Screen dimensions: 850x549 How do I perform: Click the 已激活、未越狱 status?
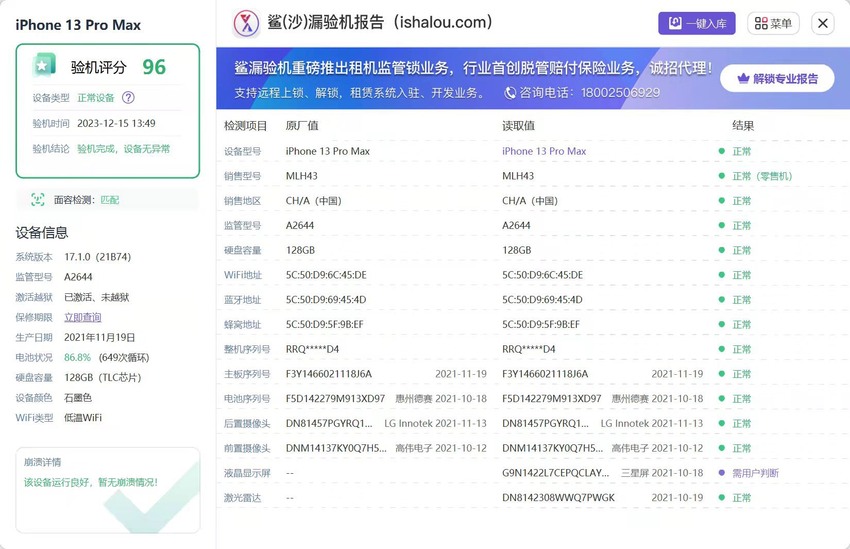click(x=96, y=297)
